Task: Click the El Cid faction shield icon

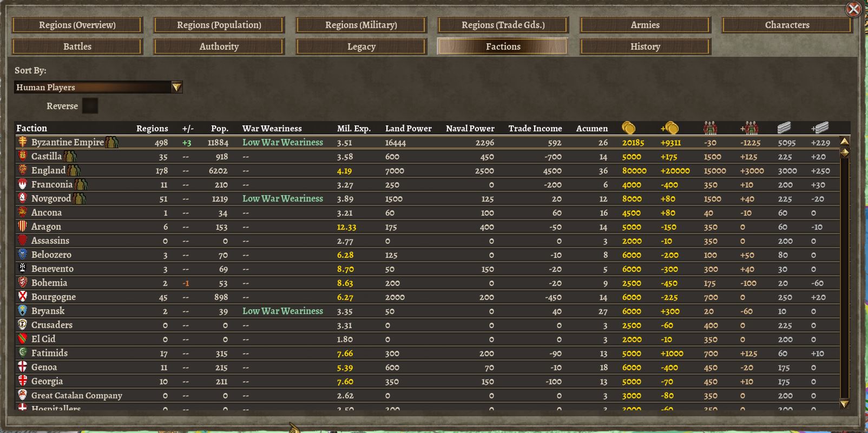Action: [23, 339]
